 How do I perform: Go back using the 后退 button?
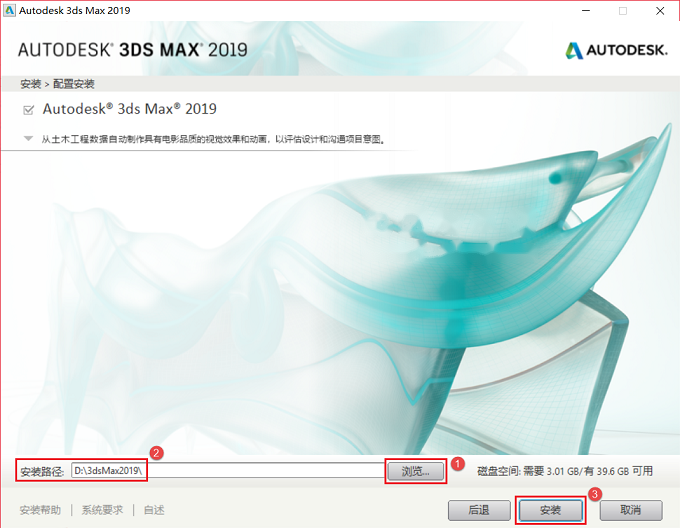[x=479, y=510]
